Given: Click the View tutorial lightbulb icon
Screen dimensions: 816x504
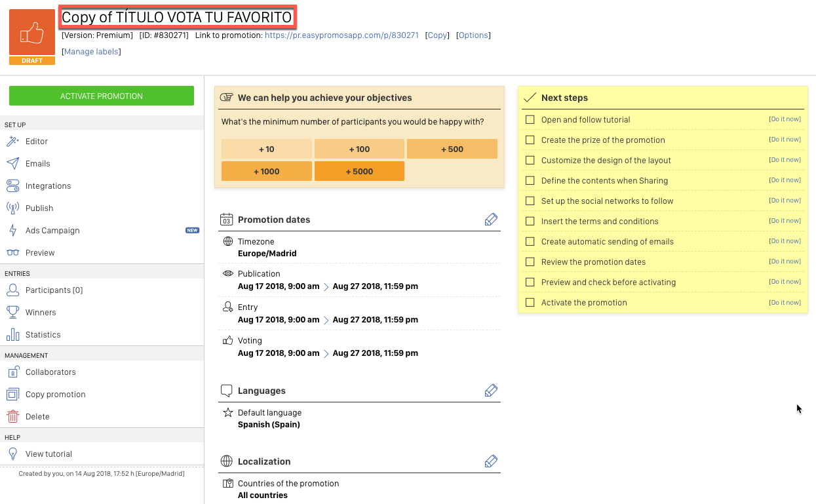Looking at the screenshot, I should 12,454.
